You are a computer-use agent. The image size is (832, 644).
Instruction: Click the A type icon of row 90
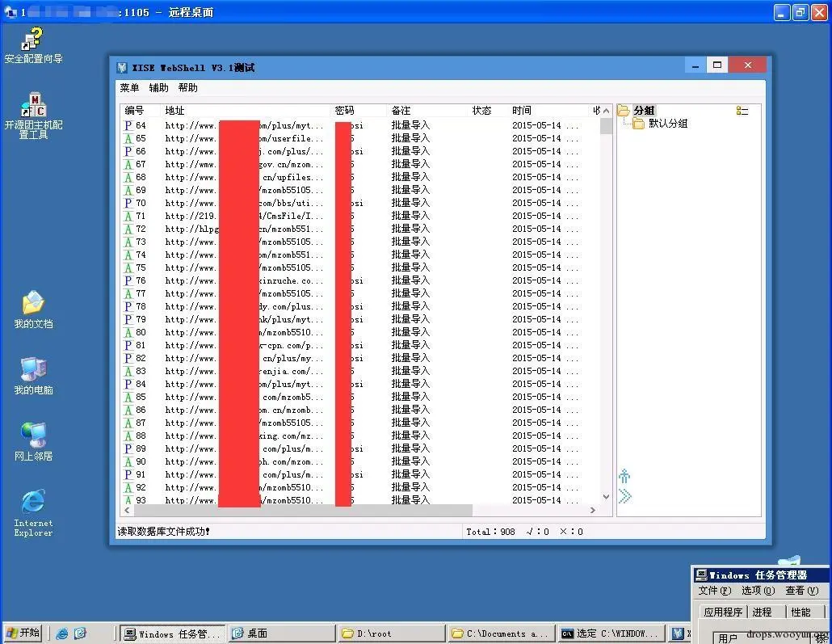[x=128, y=461]
